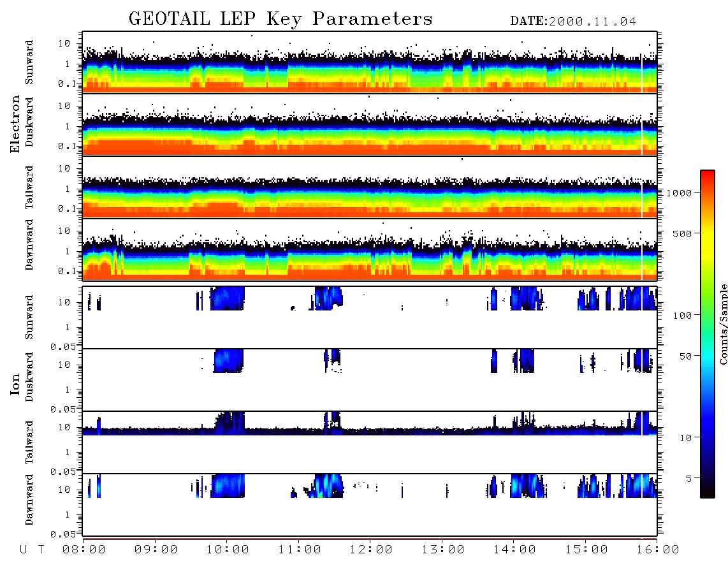Select the color bar tick label "5"
Image resolution: width=728 pixels, height=561 pixels.
point(689,478)
